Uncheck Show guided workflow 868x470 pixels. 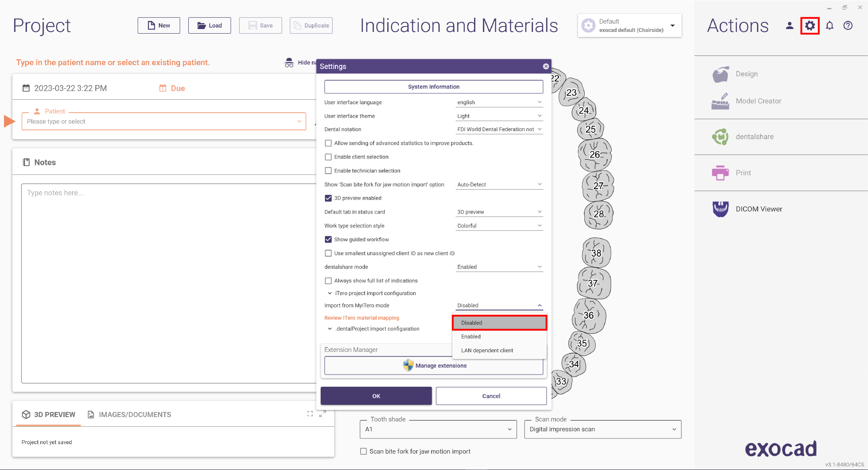[x=328, y=240]
